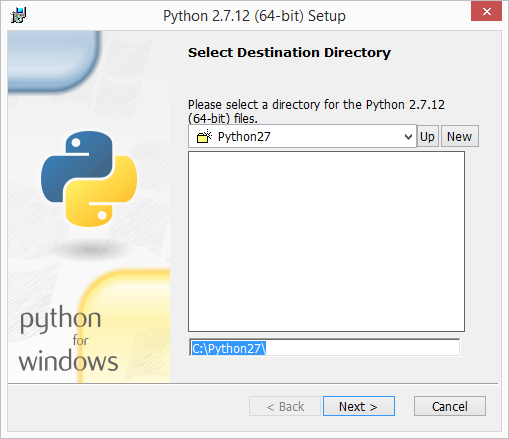Image resolution: width=509 pixels, height=439 pixels.
Task: Click the C:\Python27\ path text field
Action: pyautogui.click(x=325, y=348)
